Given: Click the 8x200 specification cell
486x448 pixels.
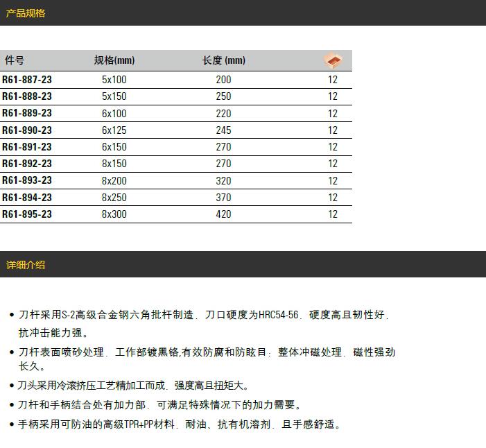Looking at the screenshot, I should click(114, 181).
